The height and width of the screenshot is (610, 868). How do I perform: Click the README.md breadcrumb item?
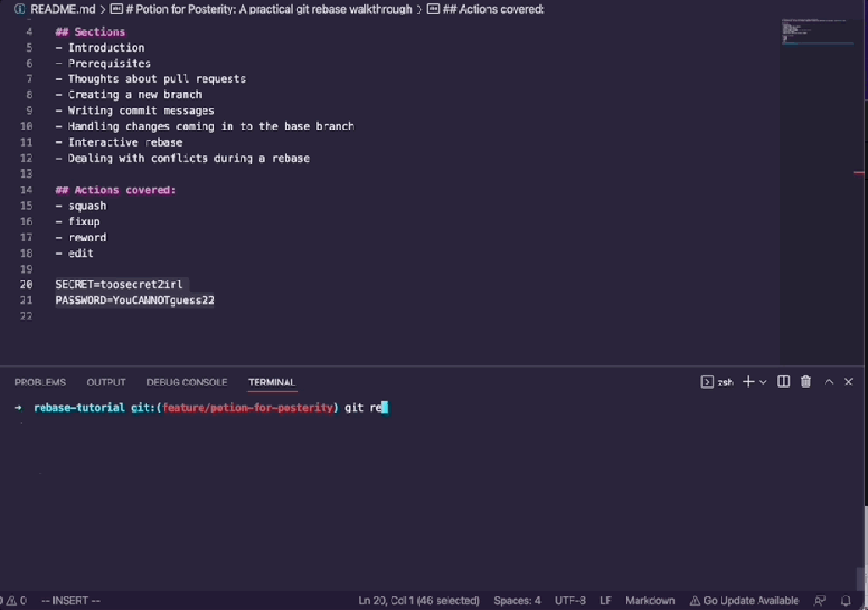[63, 8]
